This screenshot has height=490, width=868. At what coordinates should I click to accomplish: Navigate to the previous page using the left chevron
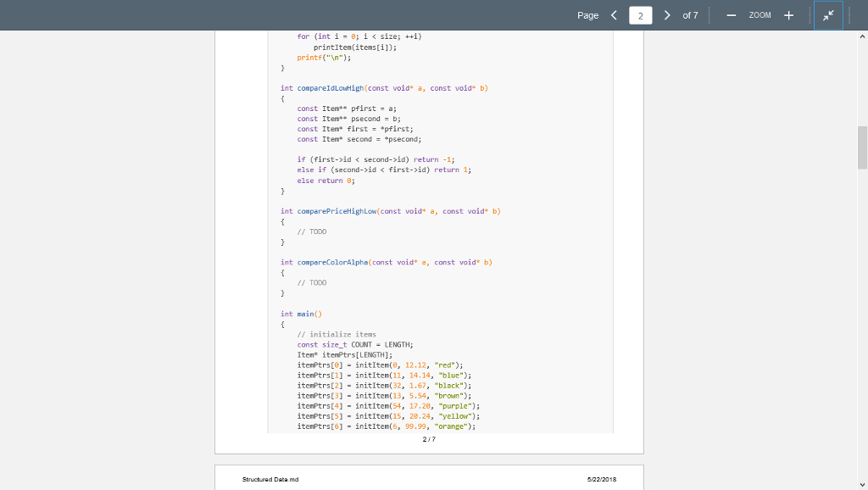(615, 14)
